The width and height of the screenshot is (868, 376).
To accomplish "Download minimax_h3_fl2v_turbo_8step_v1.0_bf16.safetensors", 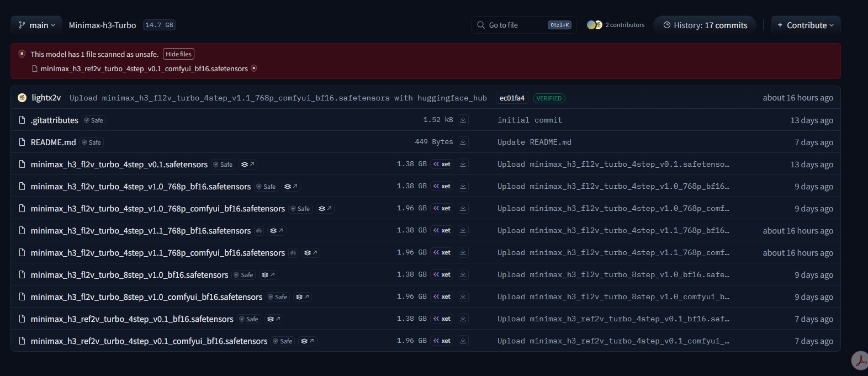I will (x=463, y=274).
